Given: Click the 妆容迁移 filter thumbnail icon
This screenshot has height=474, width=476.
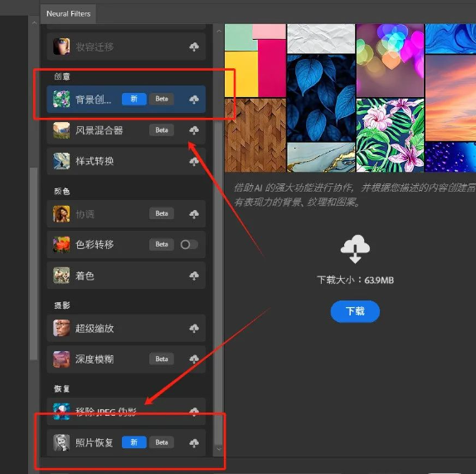Looking at the screenshot, I should tap(61, 46).
